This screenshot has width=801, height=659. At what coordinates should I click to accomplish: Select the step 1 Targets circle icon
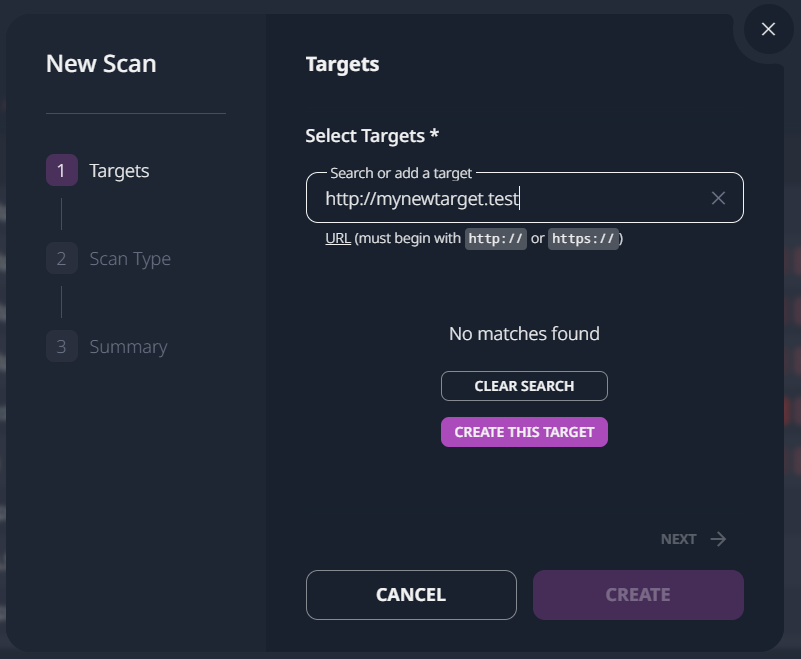click(62, 170)
